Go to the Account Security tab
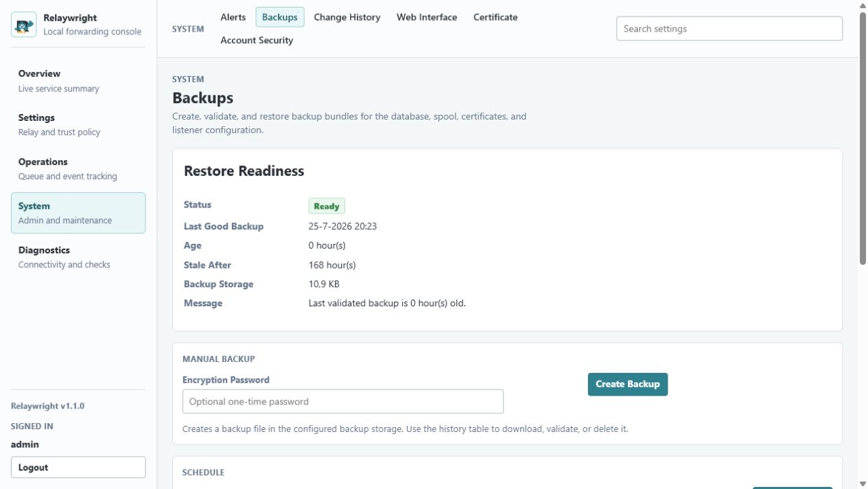Viewport: 868px width, 489px height. pos(257,41)
